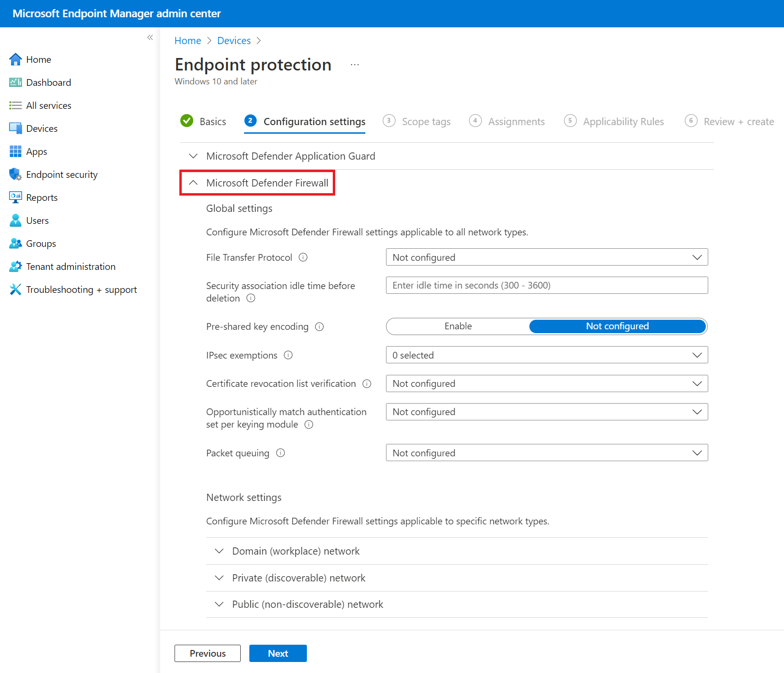Expand Microsoft Defender Application Guard section
784x673 pixels.
click(290, 156)
